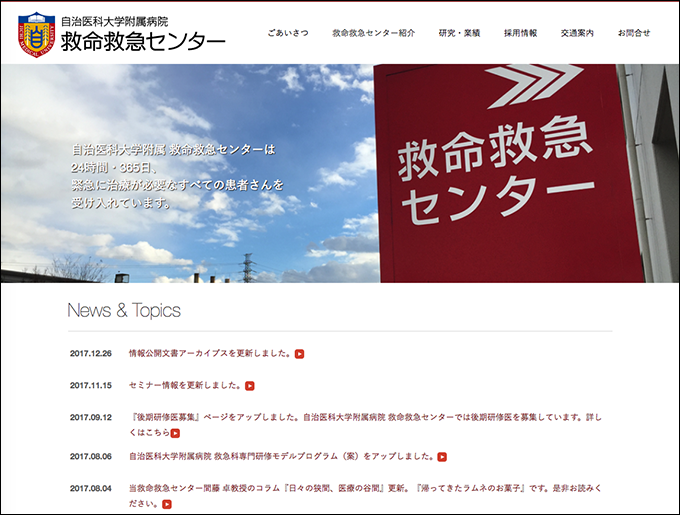The image size is (680, 515).
Task: Select 採用情報 in the top menu
Action: pyautogui.click(x=520, y=33)
